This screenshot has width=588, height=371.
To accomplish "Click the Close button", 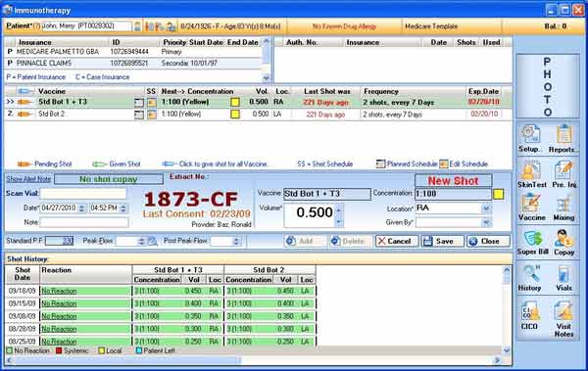I will click(488, 241).
